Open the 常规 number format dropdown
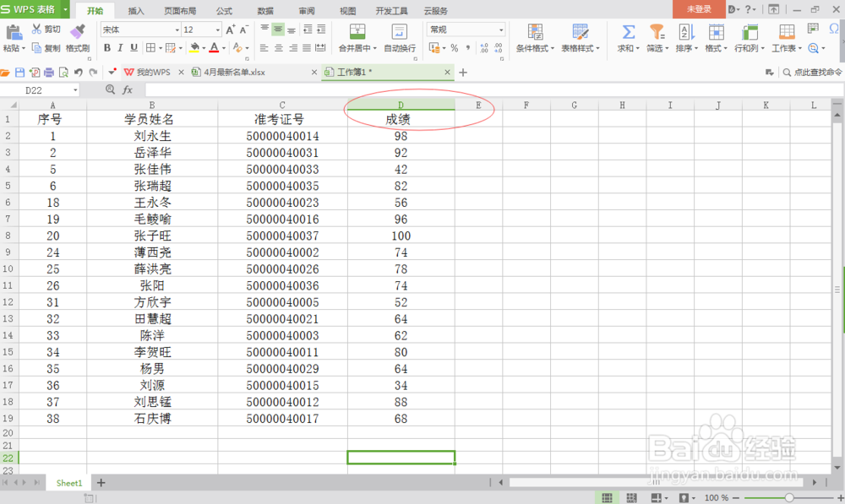This screenshot has height=504, width=845. pyautogui.click(x=500, y=30)
